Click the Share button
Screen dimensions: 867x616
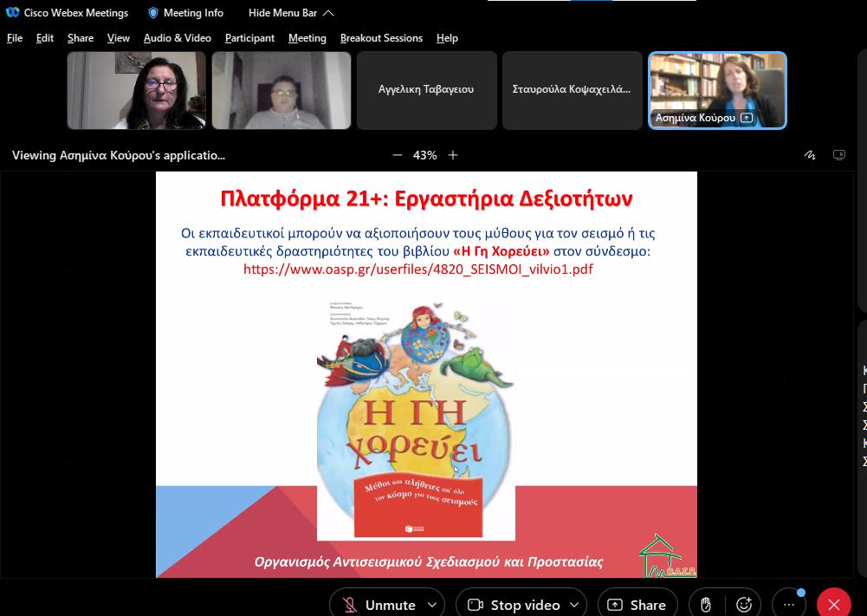pyautogui.click(x=637, y=605)
